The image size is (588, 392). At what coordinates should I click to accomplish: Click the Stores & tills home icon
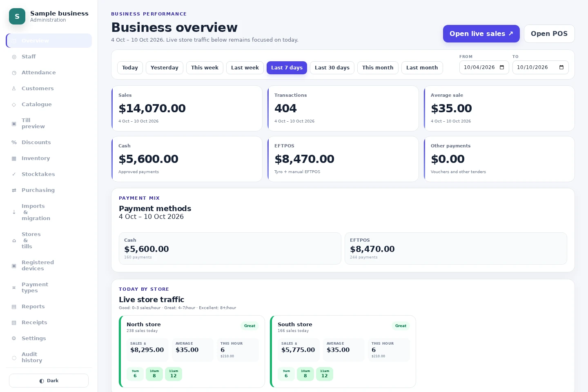[x=14, y=241]
